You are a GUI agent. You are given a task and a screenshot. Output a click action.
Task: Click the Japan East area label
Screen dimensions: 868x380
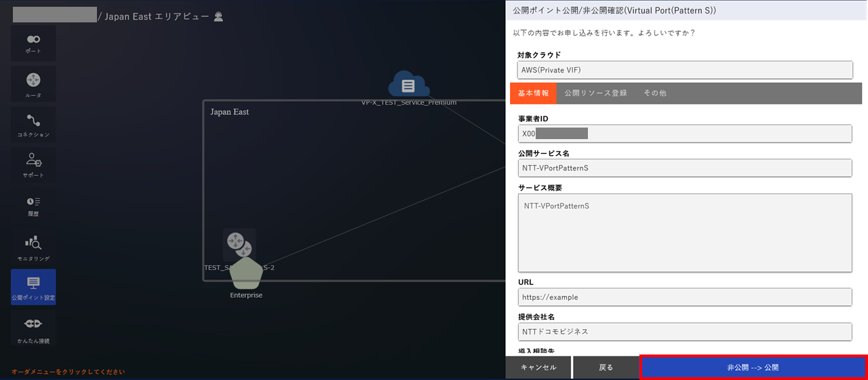229,112
